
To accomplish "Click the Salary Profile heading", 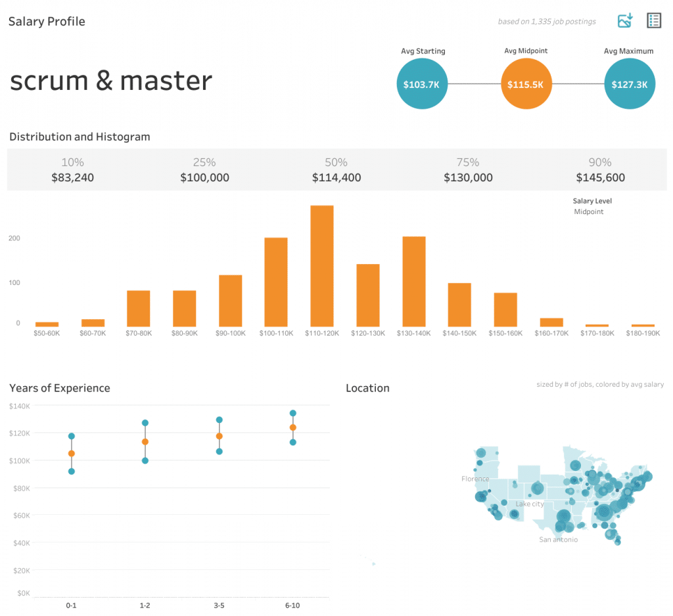I will [x=47, y=22].
